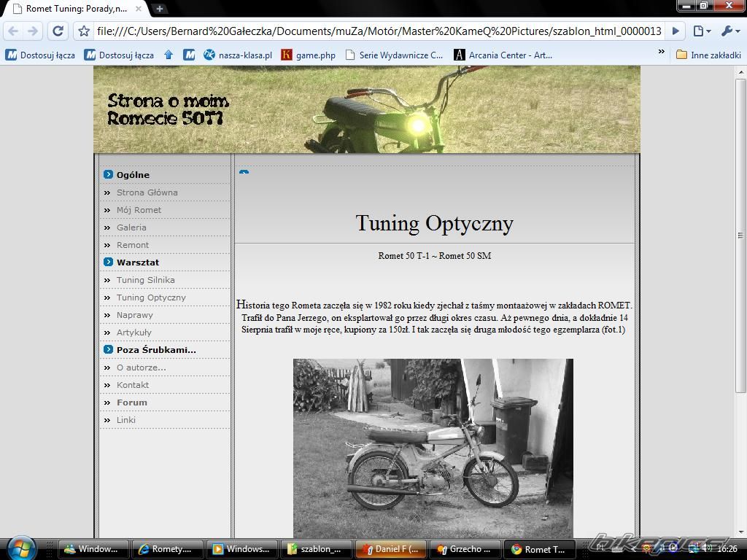Click the bookmark star icon in the address bar

(84, 31)
